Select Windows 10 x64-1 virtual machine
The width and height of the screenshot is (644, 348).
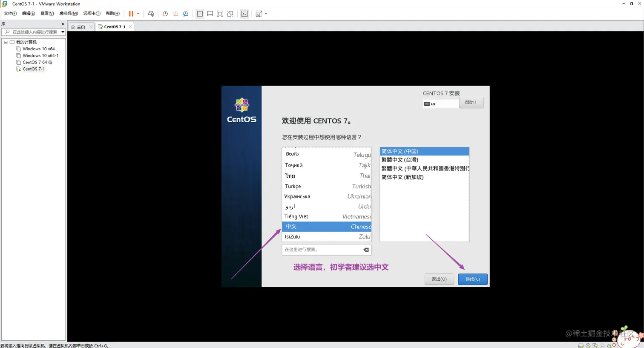(x=40, y=55)
